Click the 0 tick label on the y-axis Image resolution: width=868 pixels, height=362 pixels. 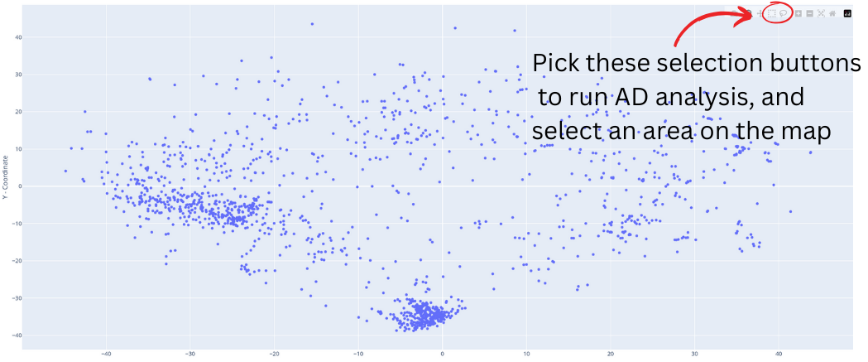tap(17, 186)
